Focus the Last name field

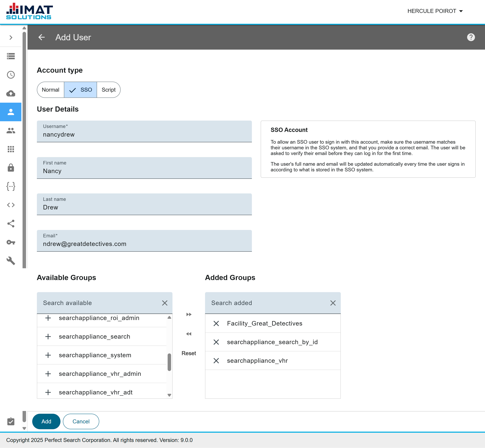144,204
